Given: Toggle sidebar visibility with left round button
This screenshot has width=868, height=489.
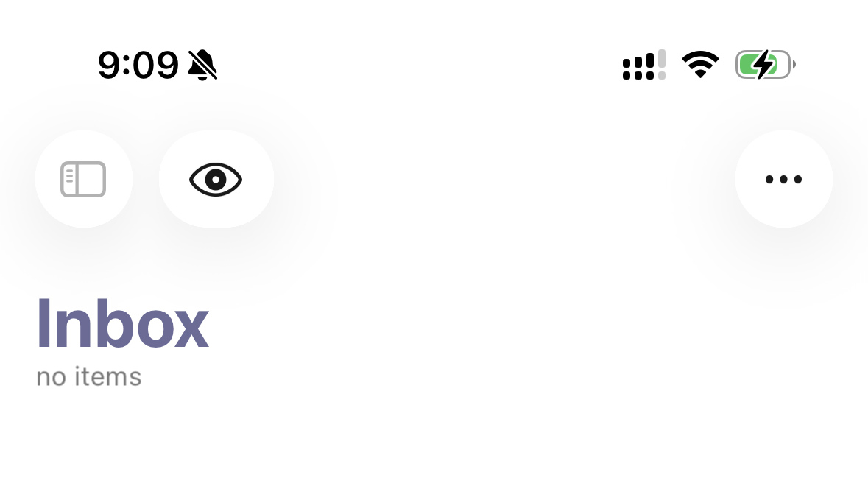Looking at the screenshot, I should coord(84,179).
